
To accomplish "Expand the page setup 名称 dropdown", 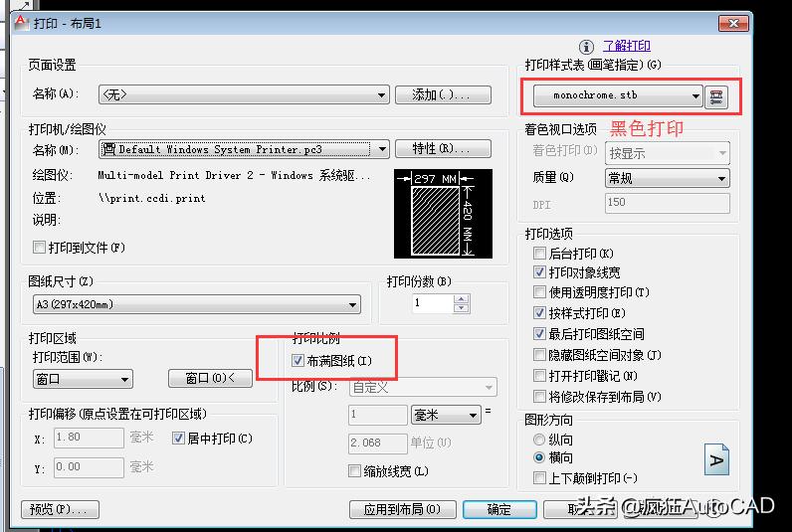I will (x=244, y=94).
